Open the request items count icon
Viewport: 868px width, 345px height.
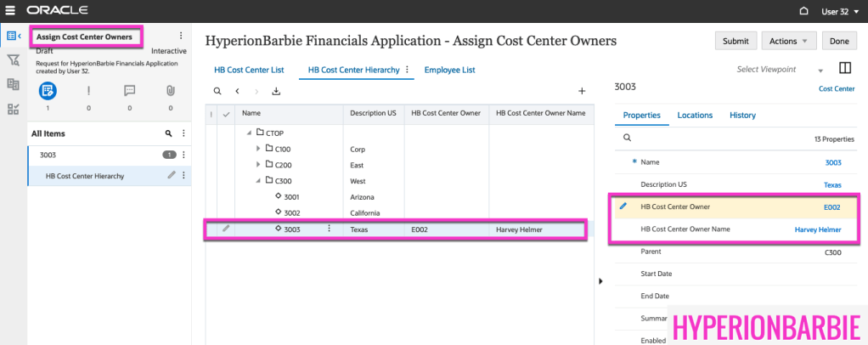(48, 90)
